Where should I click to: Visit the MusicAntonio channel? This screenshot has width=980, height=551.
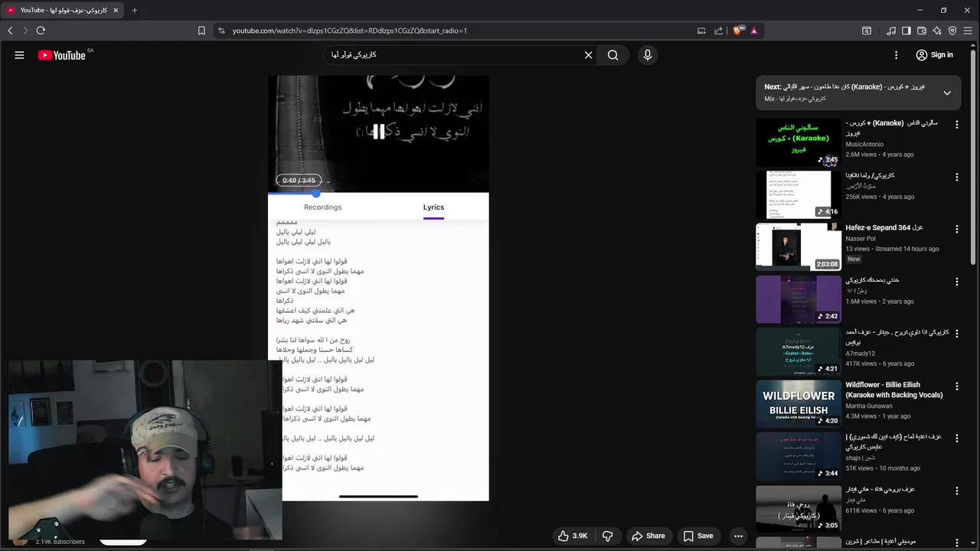864,144
